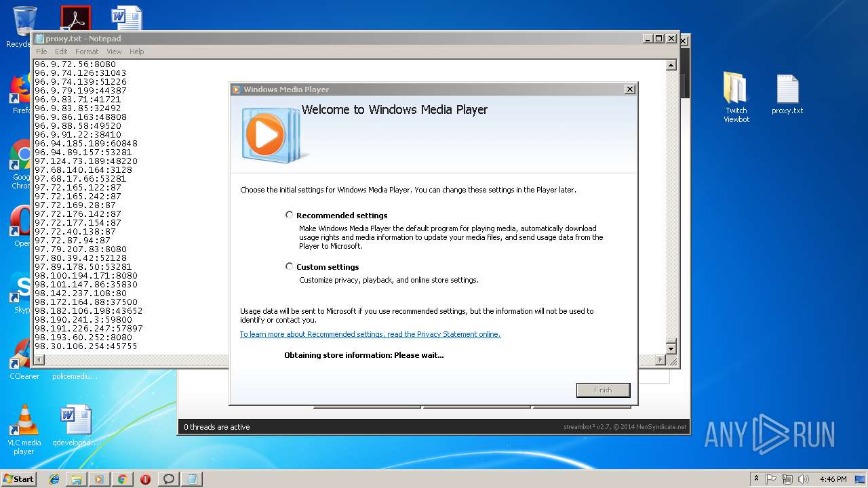This screenshot has width=868, height=488.
Task: Select the Custom settings radio button
Action: tap(290, 266)
